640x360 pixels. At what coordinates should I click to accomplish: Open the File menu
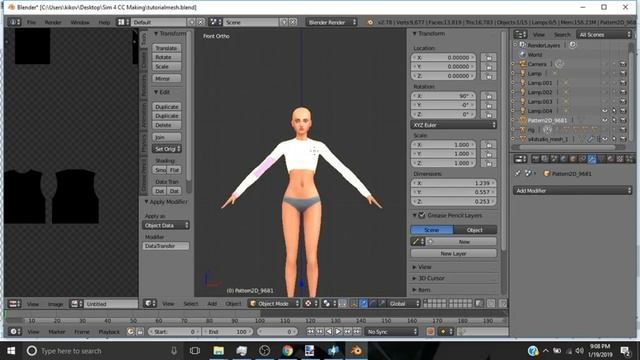point(31,22)
